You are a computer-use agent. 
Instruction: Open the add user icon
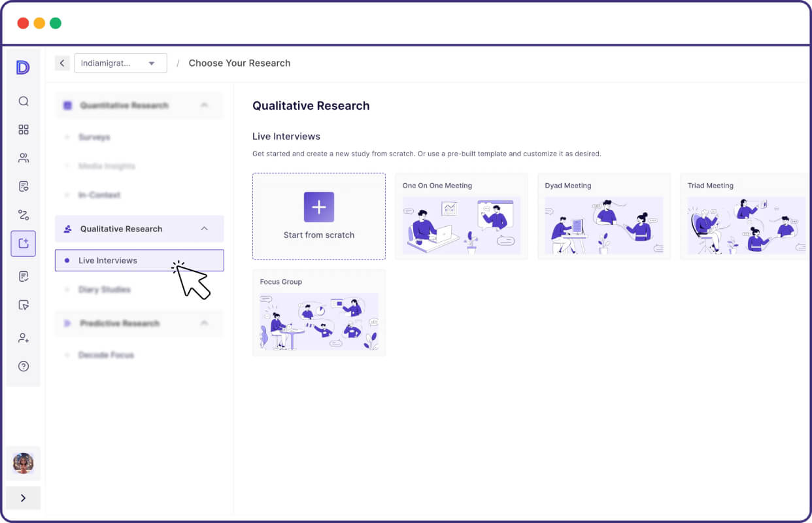pos(24,338)
